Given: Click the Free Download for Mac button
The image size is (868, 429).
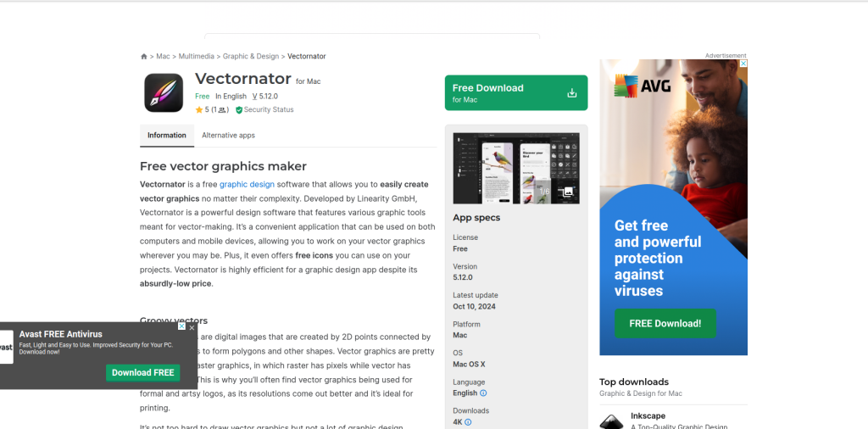Looking at the screenshot, I should click(515, 93).
